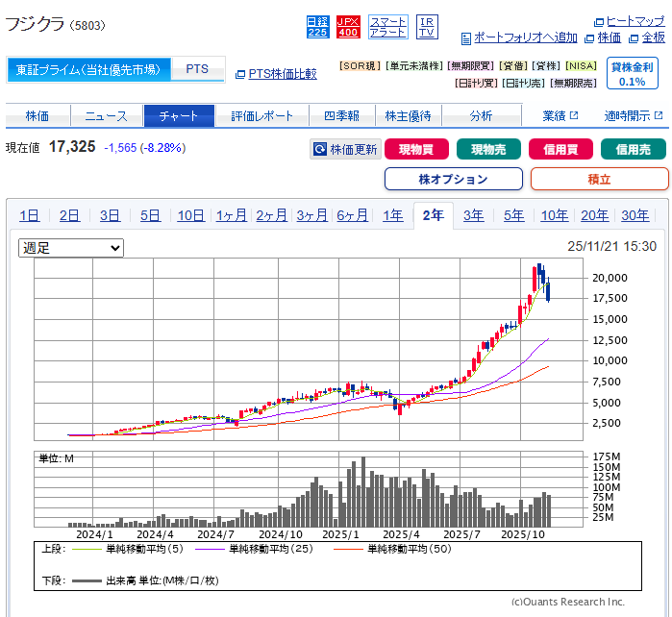Image resolution: width=672 pixels, height=617 pixels.
Task: Switch to the 四季報 tab
Action: (341, 115)
